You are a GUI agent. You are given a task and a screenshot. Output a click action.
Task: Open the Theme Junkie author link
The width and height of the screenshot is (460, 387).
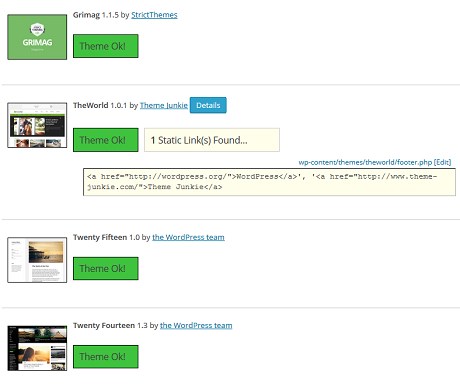[x=164, y=105]
